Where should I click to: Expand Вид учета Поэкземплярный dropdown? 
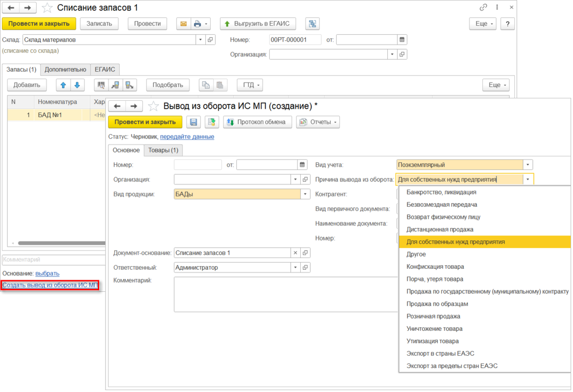point(528,165)
